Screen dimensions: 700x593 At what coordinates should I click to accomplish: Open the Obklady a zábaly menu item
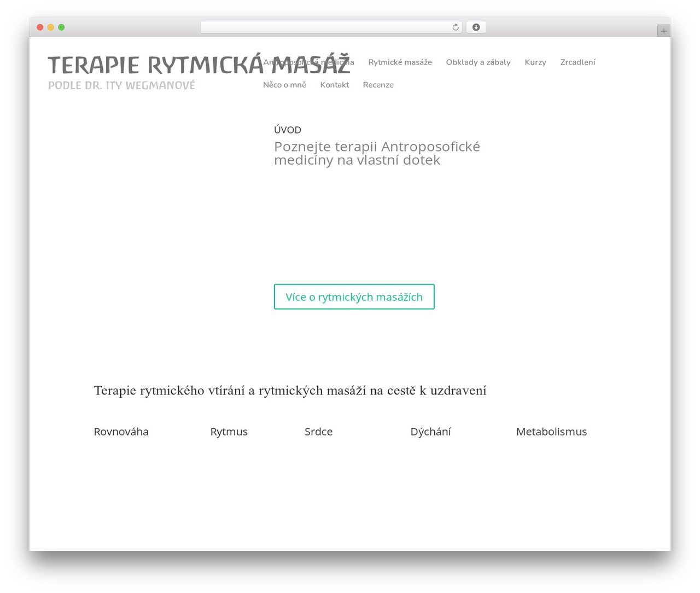pyautogui.click(x=478, y=62)
